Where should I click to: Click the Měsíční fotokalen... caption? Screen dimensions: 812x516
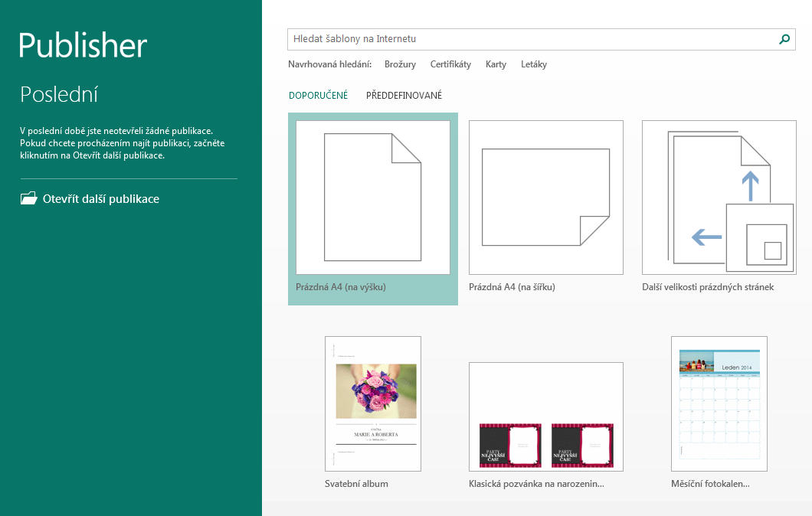click(711, 484)
